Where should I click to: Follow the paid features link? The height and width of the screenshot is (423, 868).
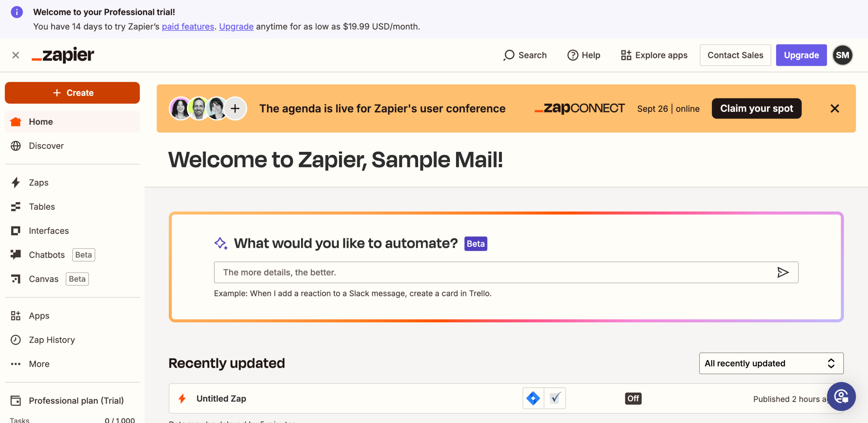point(188,26)
